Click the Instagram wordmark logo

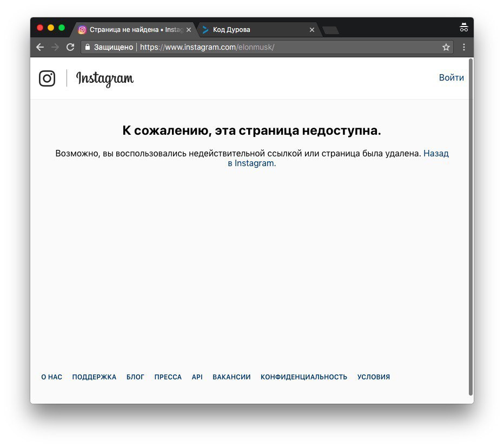[105, 79]
